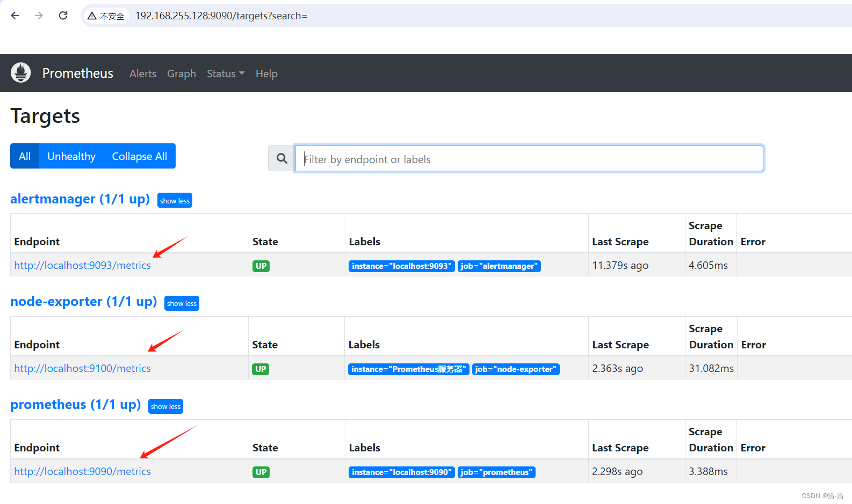Click the 31.082ms scrape duration

(711, 368)
